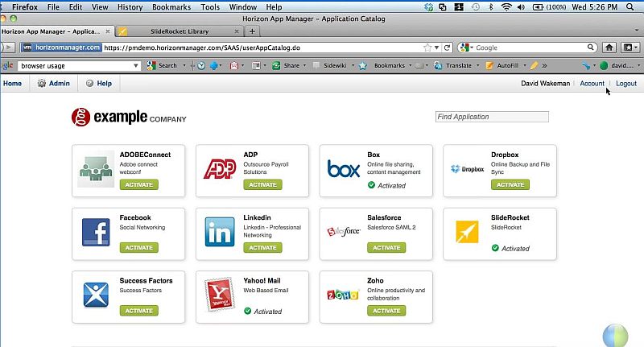Click the ADP logo icon
This screenshot has height=347, width=644.
(220, 169)
